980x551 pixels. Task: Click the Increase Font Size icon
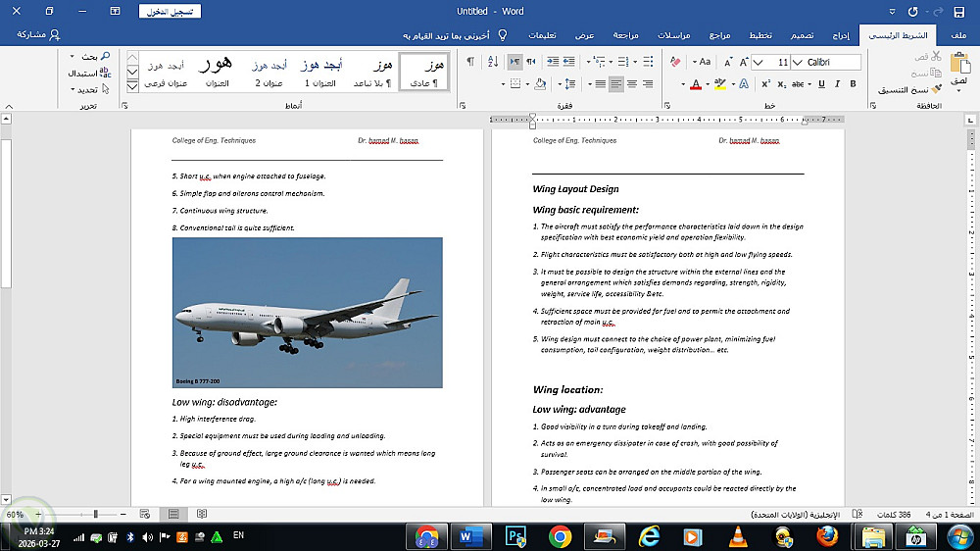coord(744,62)
